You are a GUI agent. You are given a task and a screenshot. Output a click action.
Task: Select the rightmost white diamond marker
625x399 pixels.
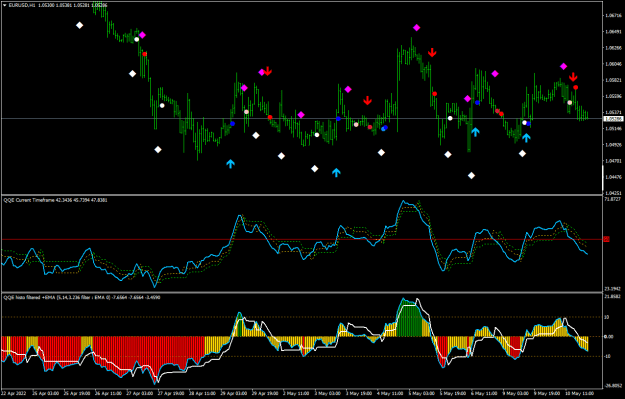tap(522, 153)
